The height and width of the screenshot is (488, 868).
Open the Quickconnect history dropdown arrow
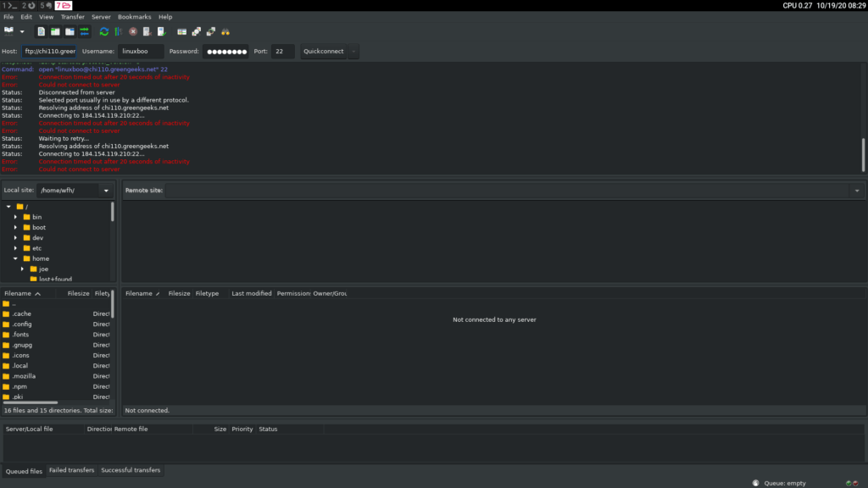pos(353,52)
